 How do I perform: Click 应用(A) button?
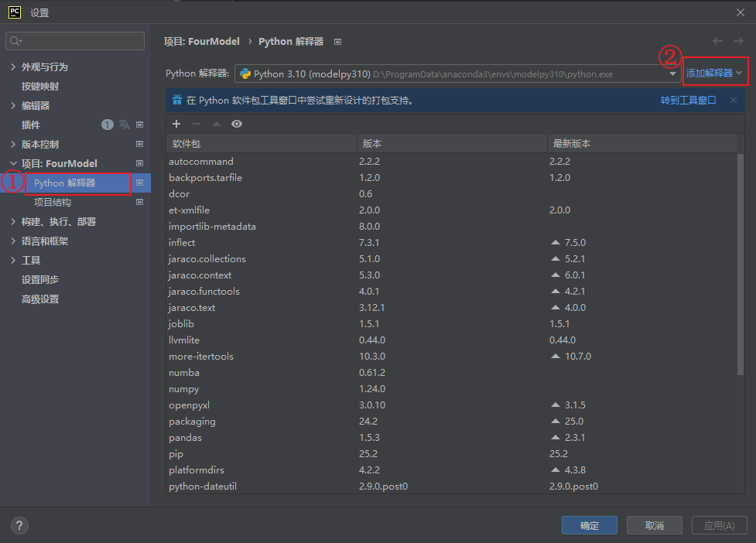(720, 525)
